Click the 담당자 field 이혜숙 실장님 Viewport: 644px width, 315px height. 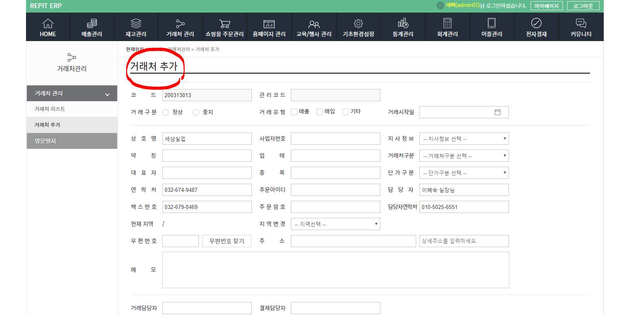(x=464, y=190)
